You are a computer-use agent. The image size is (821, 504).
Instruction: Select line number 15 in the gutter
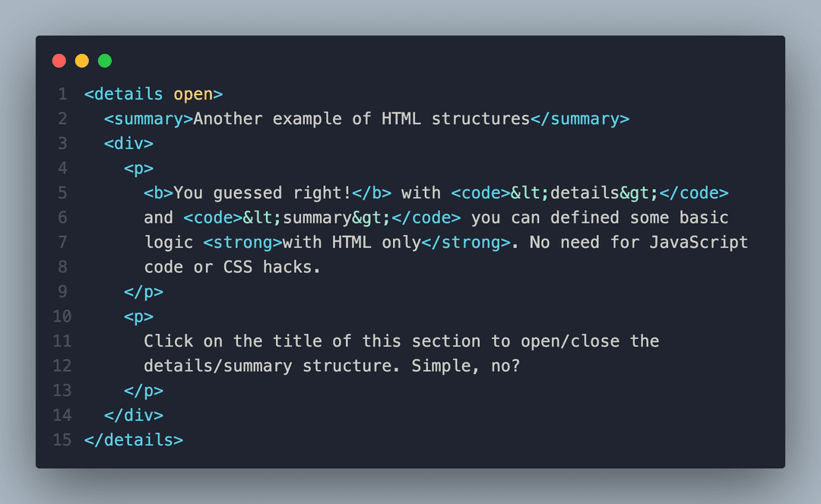click(x=62, y=439)
